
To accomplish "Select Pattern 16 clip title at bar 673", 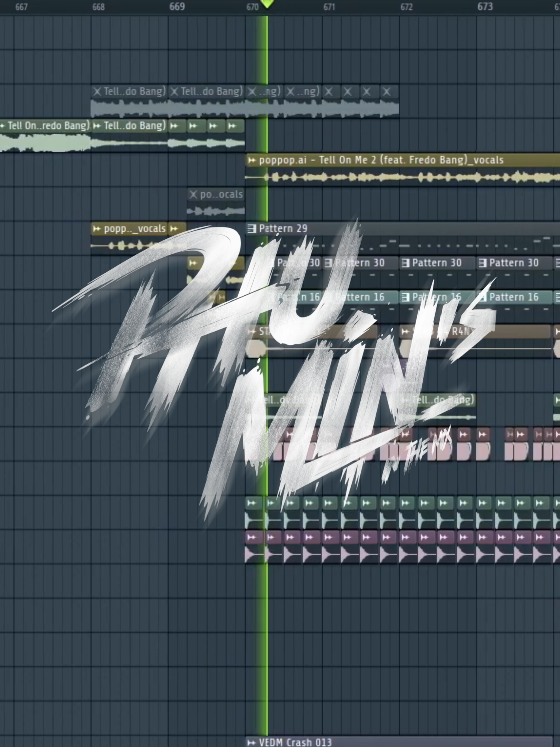I will 514,298.
